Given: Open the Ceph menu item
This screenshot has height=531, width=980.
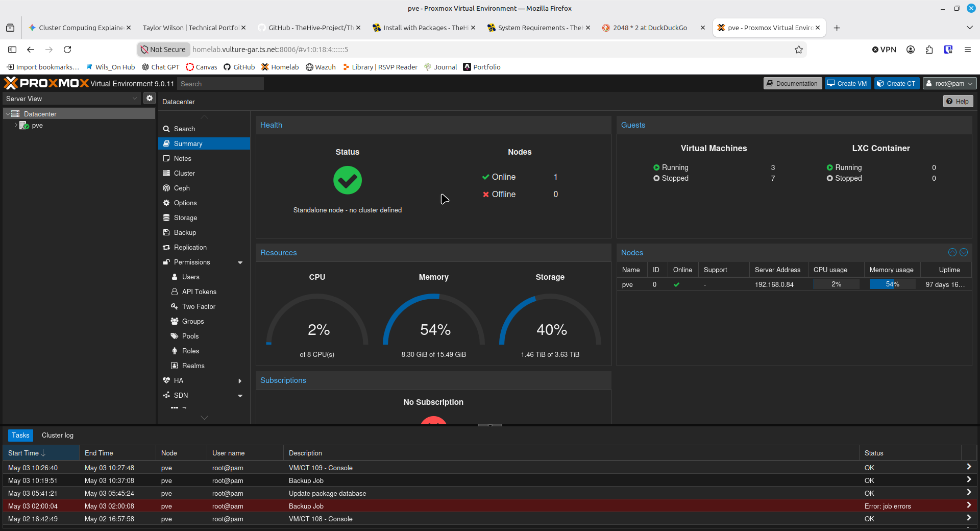Looking at the screenshot, I should 204,188.
